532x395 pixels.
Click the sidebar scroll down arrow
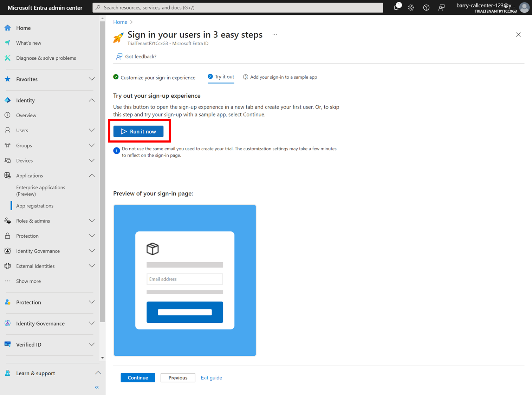tap(102, 358)
